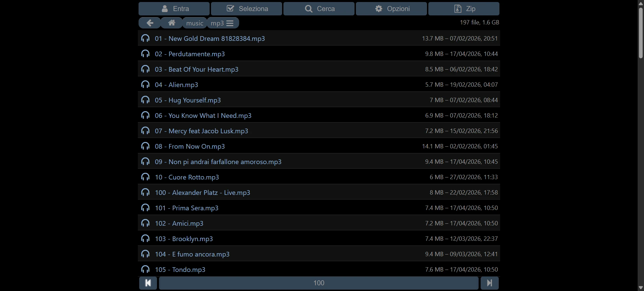
Task: Click headphones icon for Brooklyn.mp3
Action: (x=145, y=238)
